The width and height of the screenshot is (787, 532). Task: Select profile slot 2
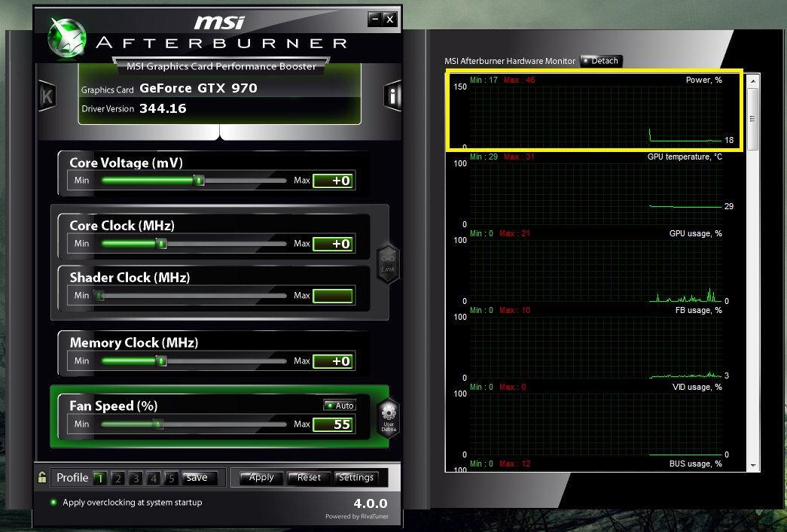(x=117, y=478)
